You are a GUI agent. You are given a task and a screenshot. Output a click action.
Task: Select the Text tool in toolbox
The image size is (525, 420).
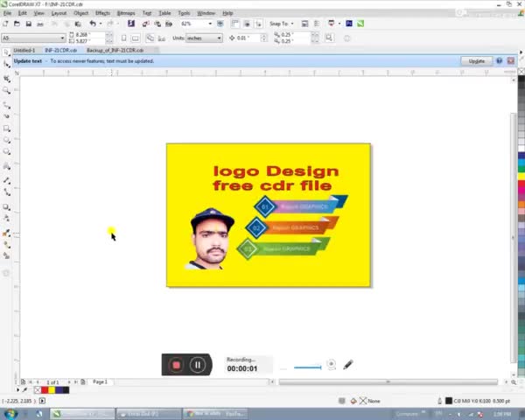(x=6, y=166)
